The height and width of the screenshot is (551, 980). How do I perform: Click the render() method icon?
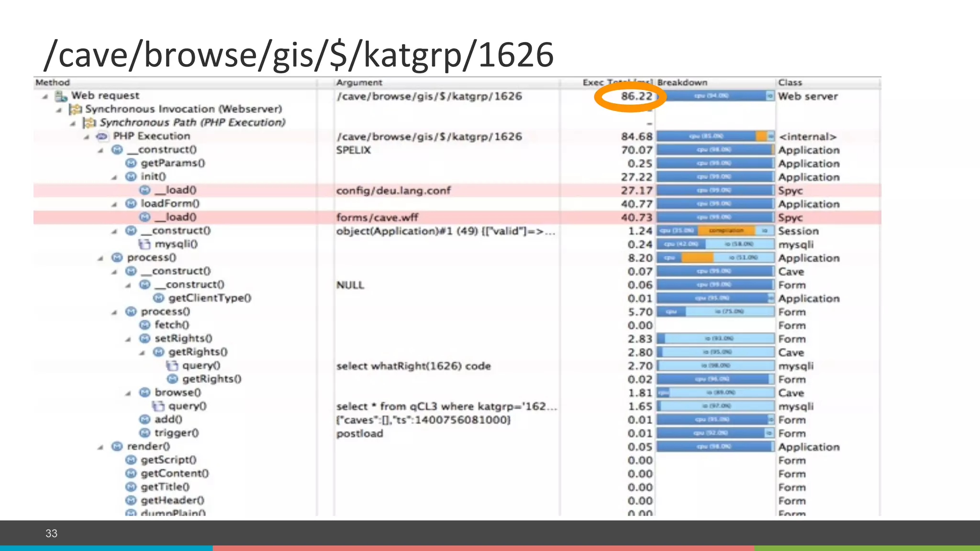(117, 446)
